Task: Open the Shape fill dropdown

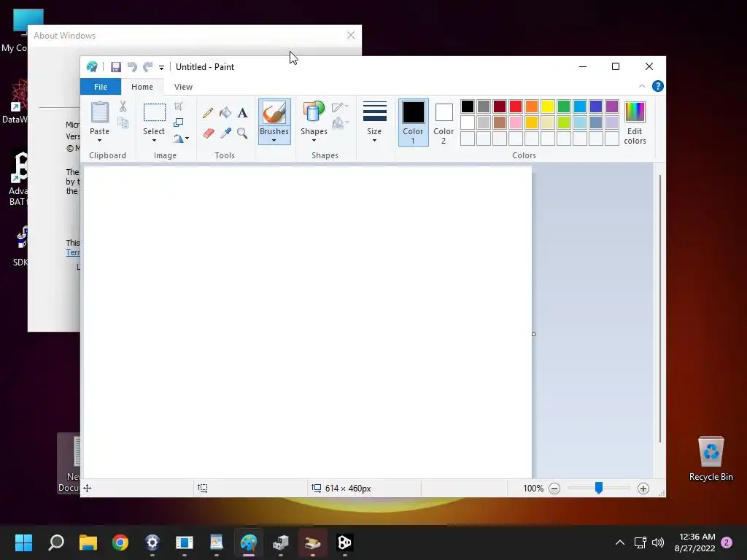Action: coord(340,123)
